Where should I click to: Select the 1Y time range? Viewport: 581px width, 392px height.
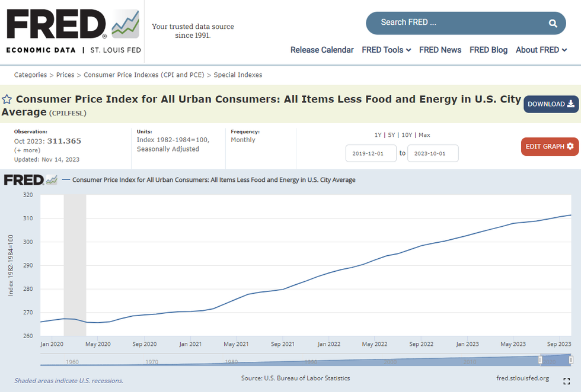pos(378,135)
